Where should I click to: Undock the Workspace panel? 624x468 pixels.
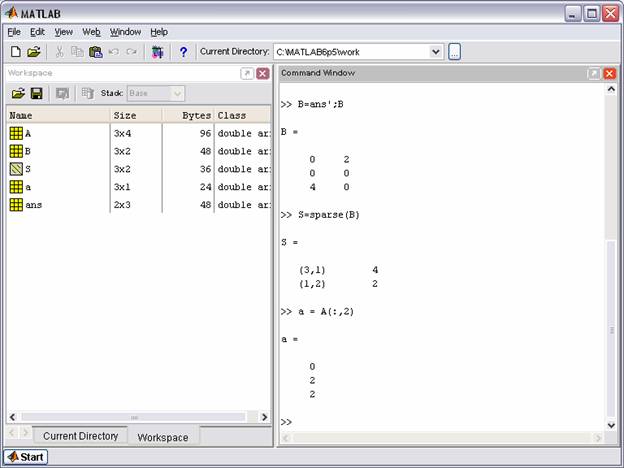247,73
